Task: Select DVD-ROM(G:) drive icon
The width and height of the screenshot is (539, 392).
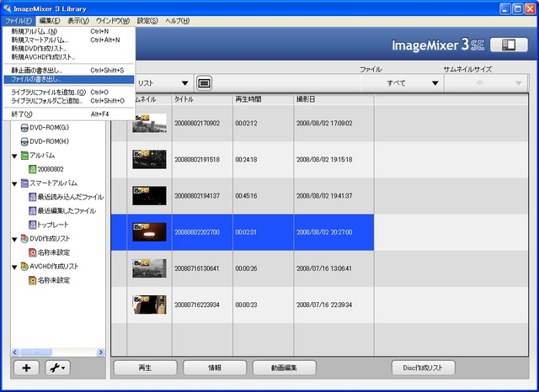Action: 24,128
